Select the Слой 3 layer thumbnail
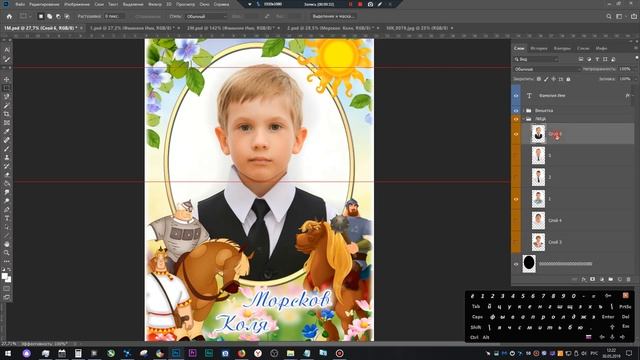The image size is (640, 360). point(538,242)
